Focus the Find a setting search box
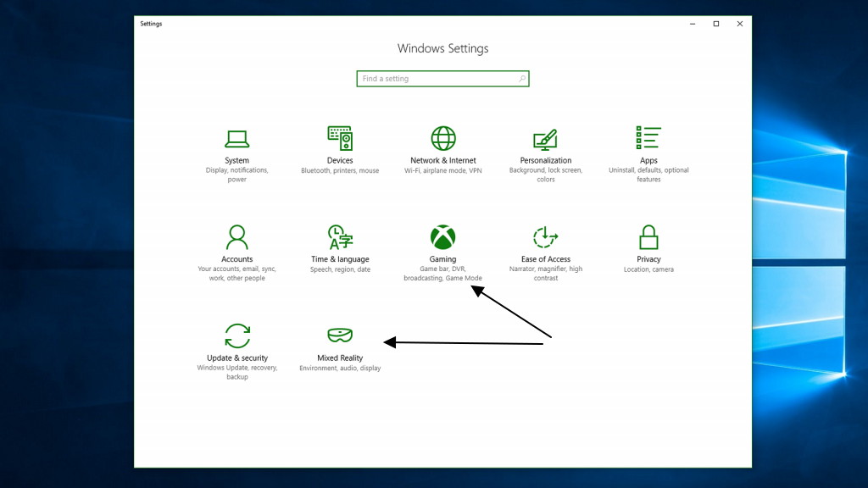The image size is (868, 488). click(442, 79)
